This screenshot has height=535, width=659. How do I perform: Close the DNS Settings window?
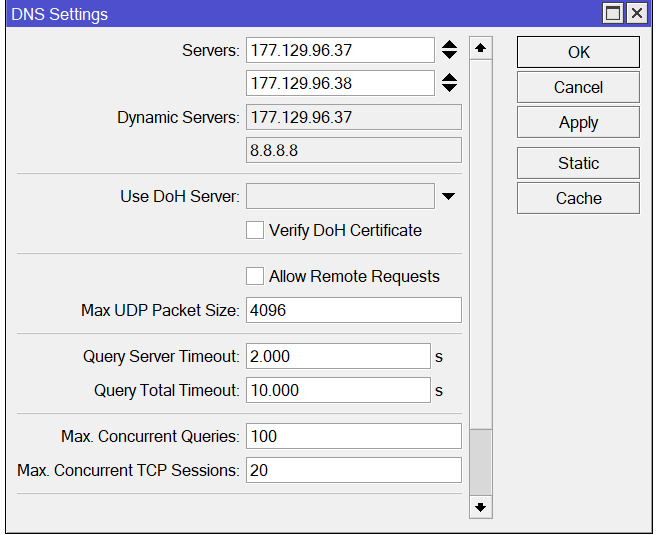(636, 13)
